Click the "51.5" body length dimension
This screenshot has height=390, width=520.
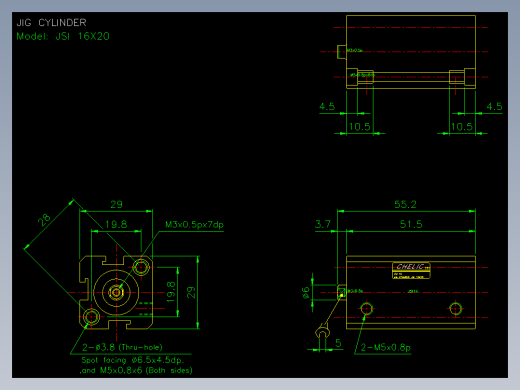point(411,224)
